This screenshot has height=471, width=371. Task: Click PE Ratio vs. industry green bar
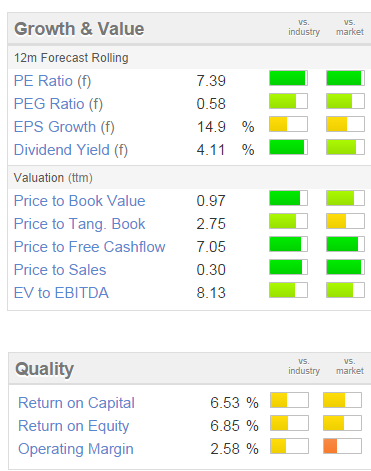[288, 78]
